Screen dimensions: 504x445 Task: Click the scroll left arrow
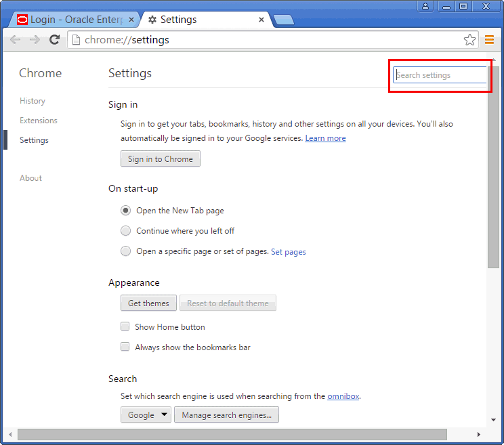[10, 434]
